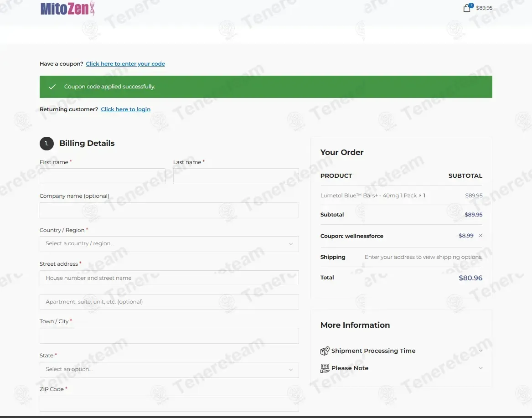The image size is (532, 418).
Task: Click the MitoZen logo
Action: coord(67,9)
